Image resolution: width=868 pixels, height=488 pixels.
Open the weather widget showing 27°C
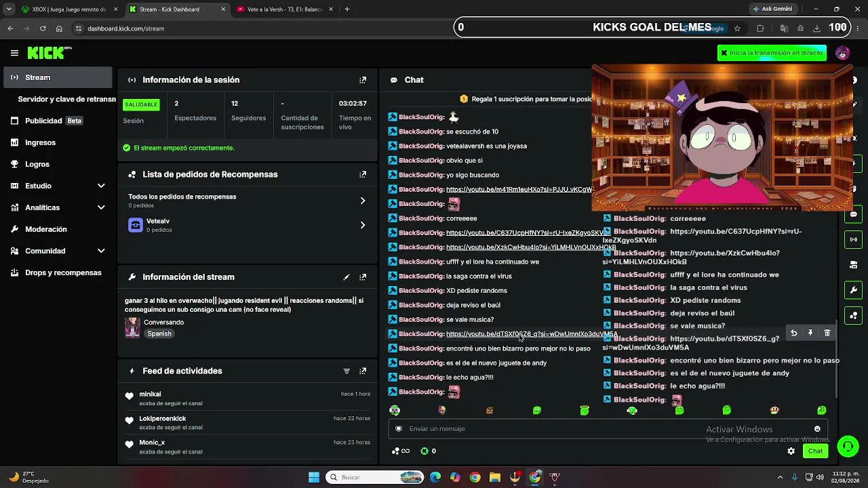tap(28, 477)
